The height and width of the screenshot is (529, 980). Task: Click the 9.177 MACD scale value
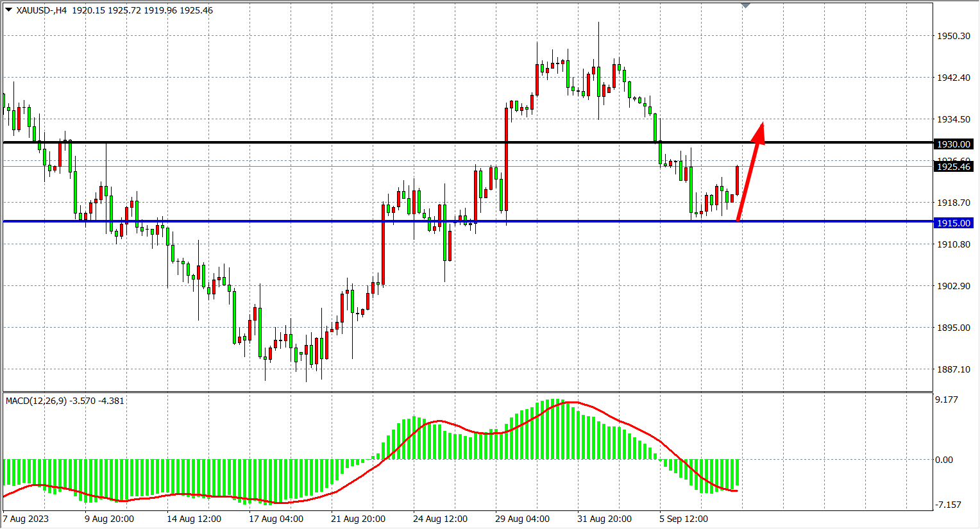click(947, 399)
